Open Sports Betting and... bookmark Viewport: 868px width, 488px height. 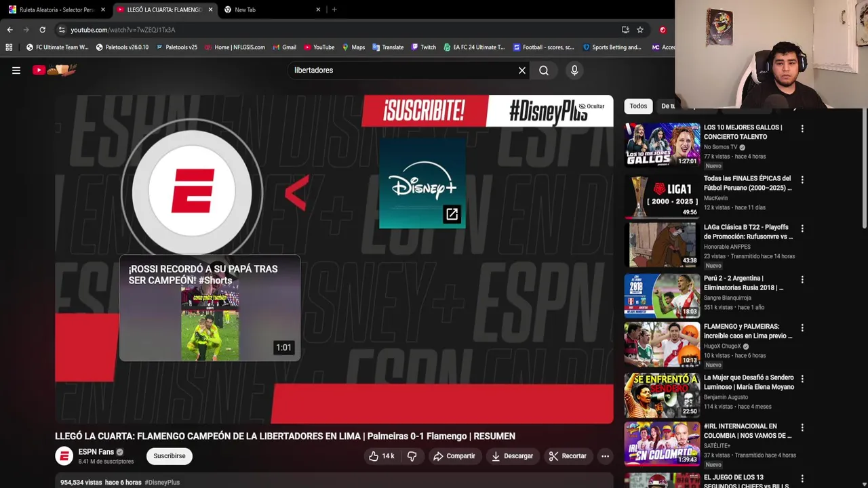(611, 47)
